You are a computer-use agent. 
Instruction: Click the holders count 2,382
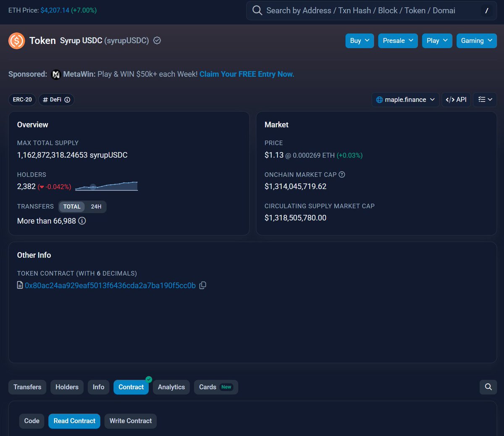(26, 187)
